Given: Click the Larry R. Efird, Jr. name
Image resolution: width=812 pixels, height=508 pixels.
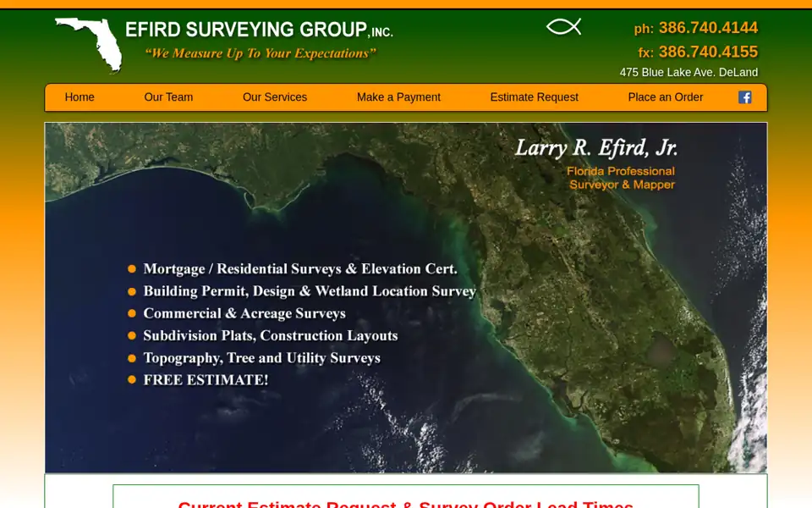Looking at the screenshot, I should point(596,148).
